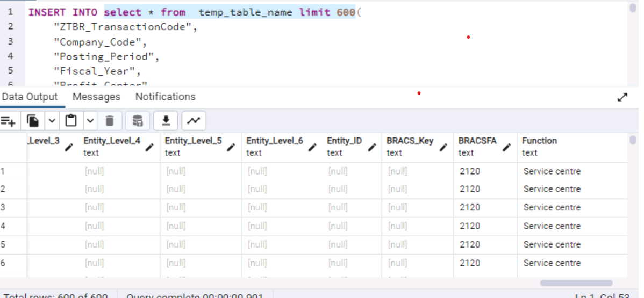Click the Delete trash icon
The width and height of the screenshot is (644, 298).
click(x=109, y=121)
